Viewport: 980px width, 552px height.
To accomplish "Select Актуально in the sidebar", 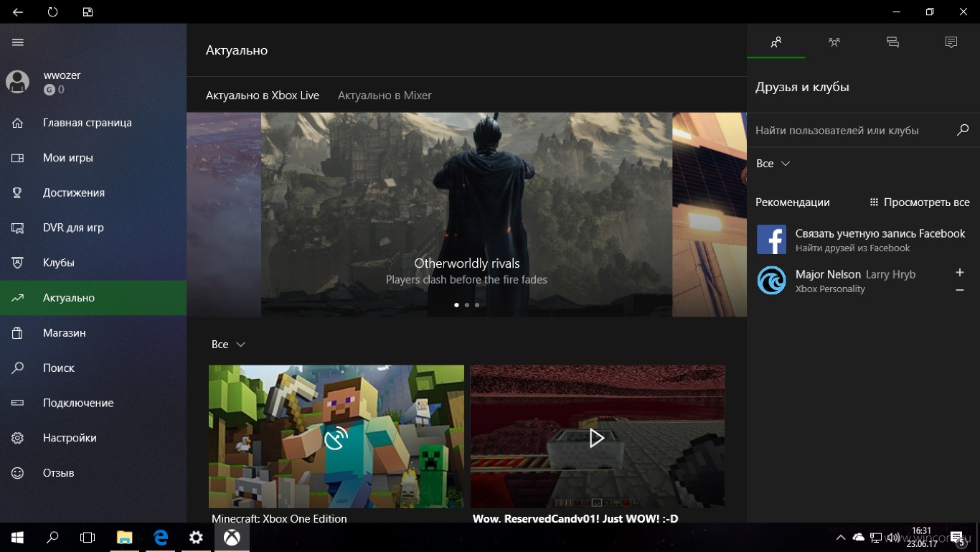I will click(x=93, y=298).
